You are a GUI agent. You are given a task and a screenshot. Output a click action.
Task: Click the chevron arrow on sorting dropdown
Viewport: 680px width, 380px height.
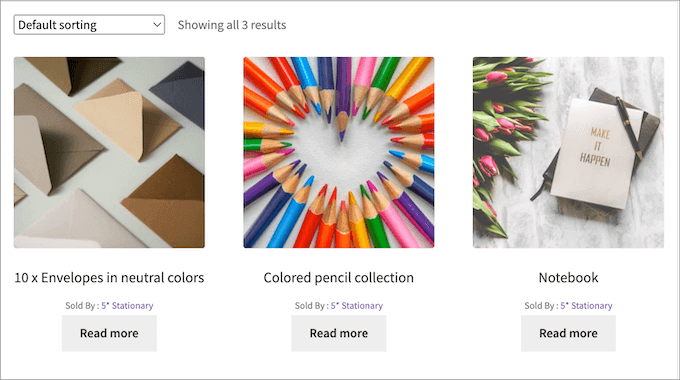coord(157,25)
